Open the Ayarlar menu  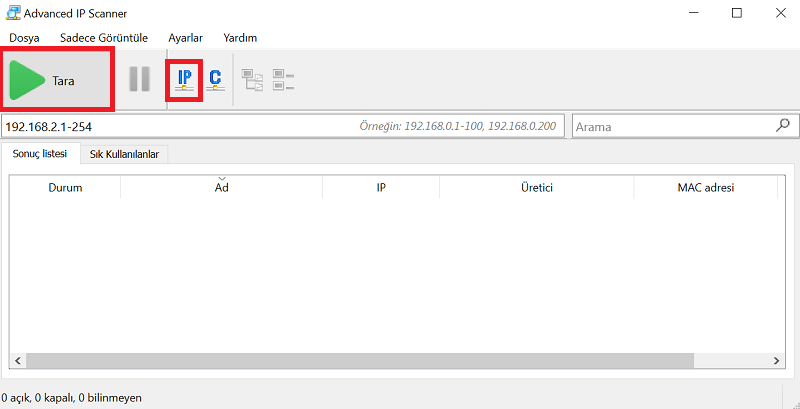point(186,38)
